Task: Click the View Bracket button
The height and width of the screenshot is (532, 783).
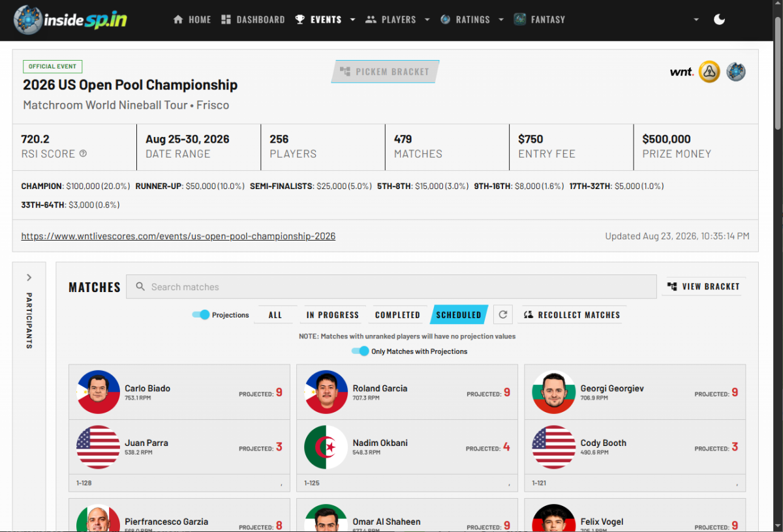Action: pyautogui.click(x=703, y=286)
